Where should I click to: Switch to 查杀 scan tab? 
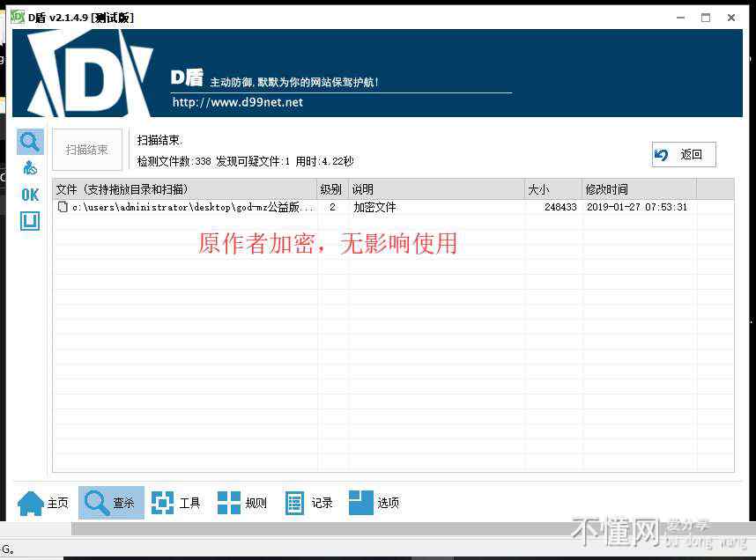[111, 503]
